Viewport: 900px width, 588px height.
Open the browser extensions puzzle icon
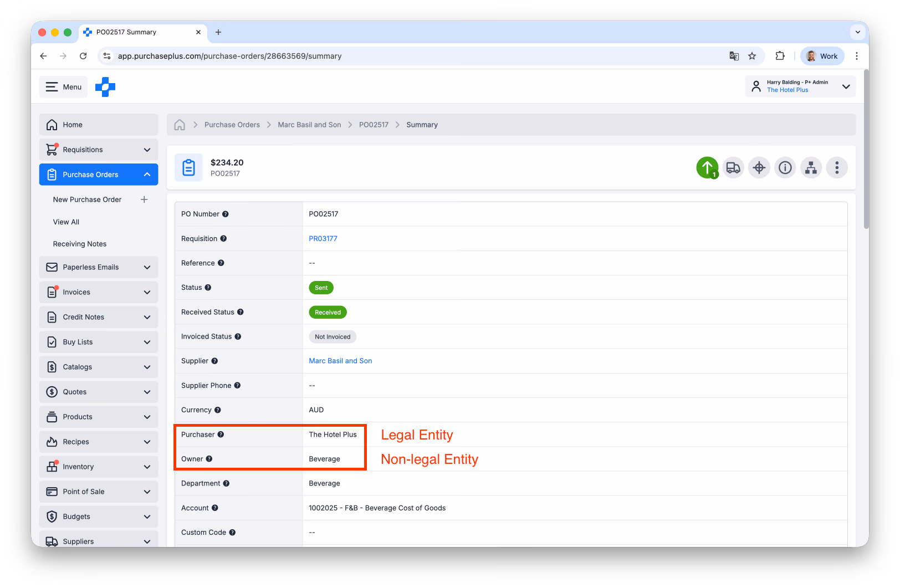(x=780, y=56)
